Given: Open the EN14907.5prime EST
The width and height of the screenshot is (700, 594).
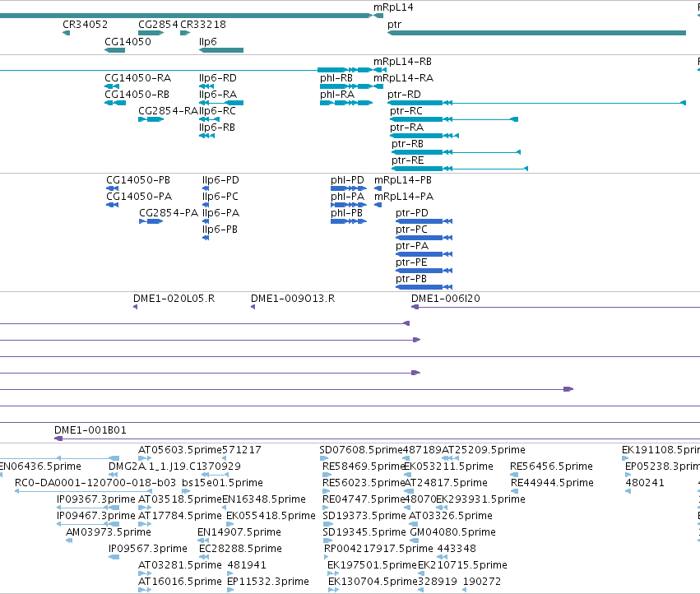Looking at the screenshot, I should click(203, 541).
